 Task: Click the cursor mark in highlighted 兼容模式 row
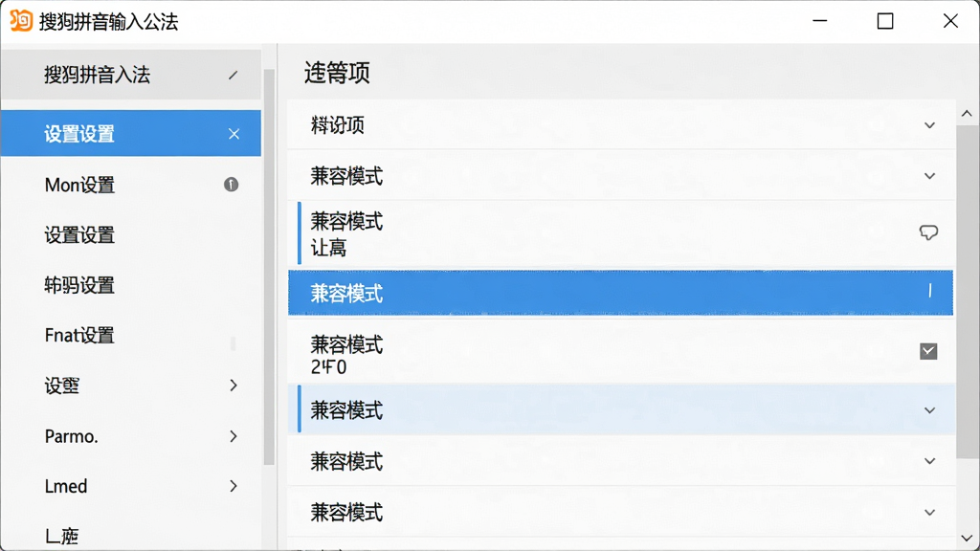tap(930, 291)
